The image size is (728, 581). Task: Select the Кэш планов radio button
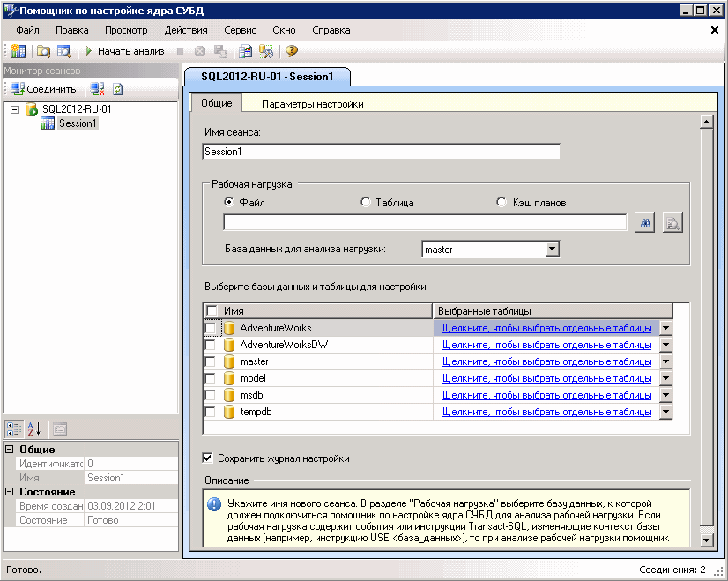501,202
